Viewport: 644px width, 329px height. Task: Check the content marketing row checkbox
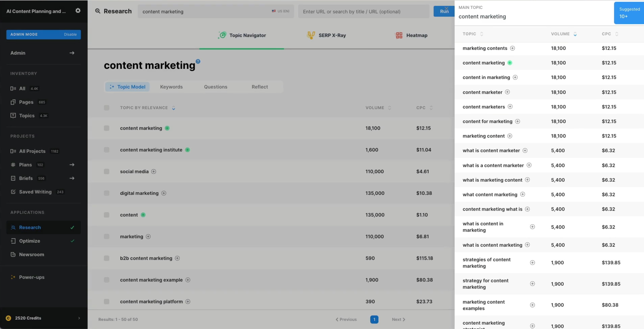pyautogui.click(x=106, y=128)
